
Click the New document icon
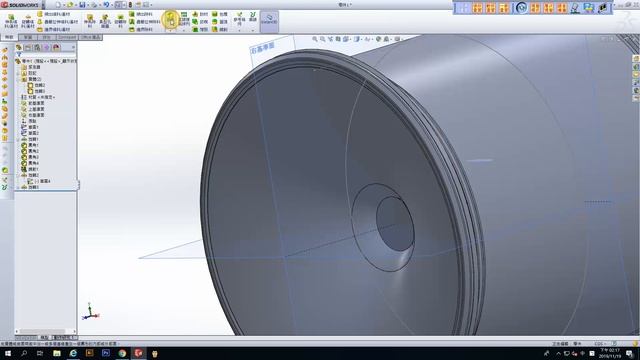[58, 4]
